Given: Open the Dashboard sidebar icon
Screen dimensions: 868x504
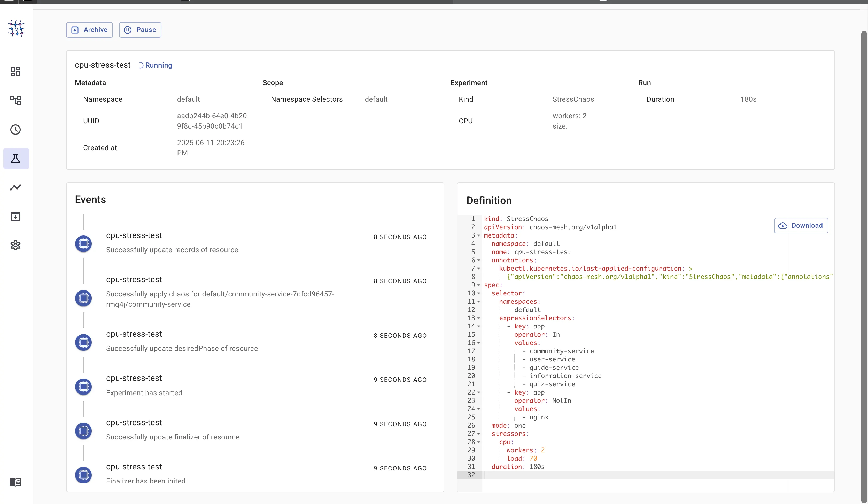Looking at the screenshot, I should click(16, 72).
